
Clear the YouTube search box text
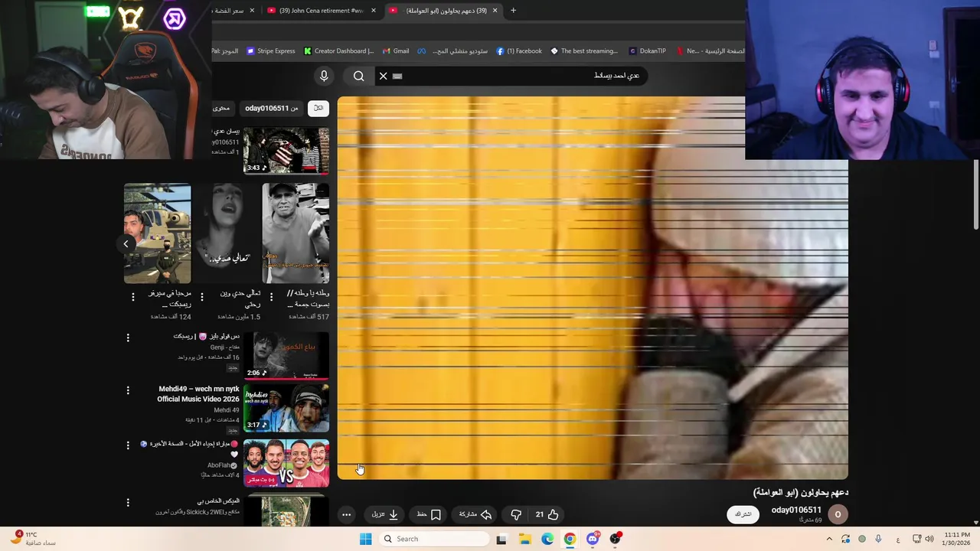point(384,76)
